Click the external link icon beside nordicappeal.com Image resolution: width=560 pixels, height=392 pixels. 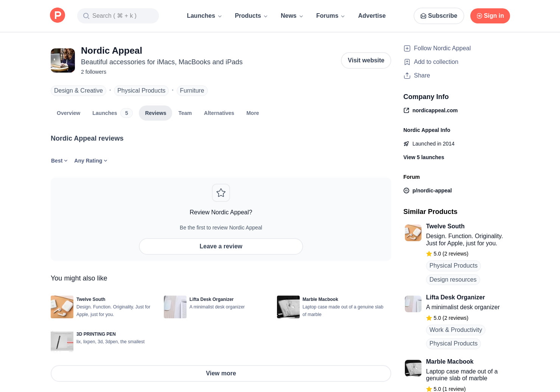click(406, 110)
